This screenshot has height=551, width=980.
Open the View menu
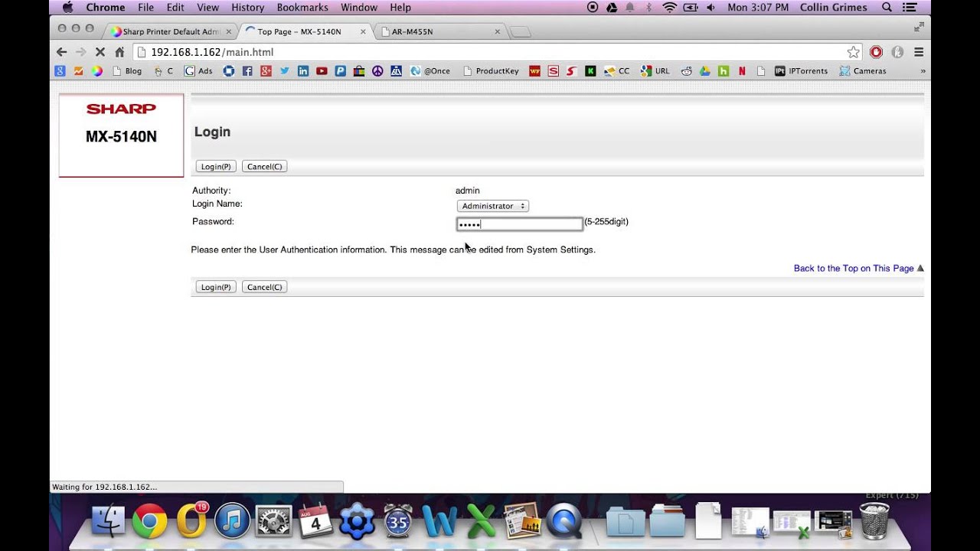207,8
